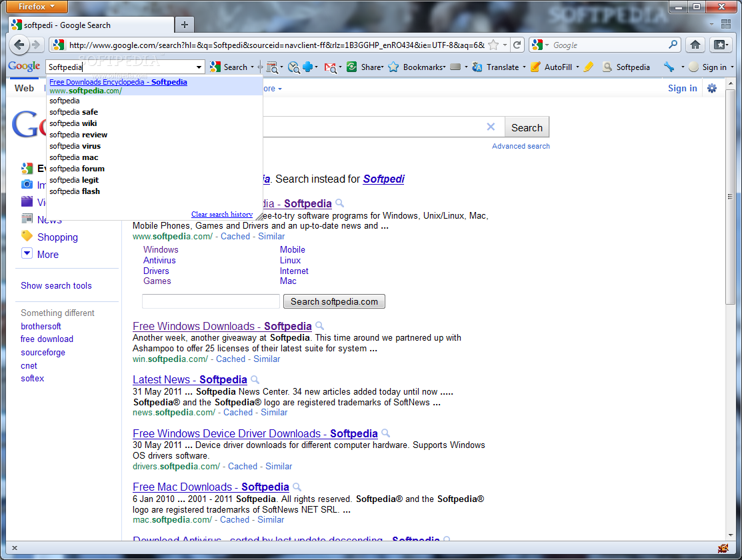The width and height of the screenshot is (742, 560).
Task: Click the yellow highlighter toolbar icon
Action: [x=588, y=67]
